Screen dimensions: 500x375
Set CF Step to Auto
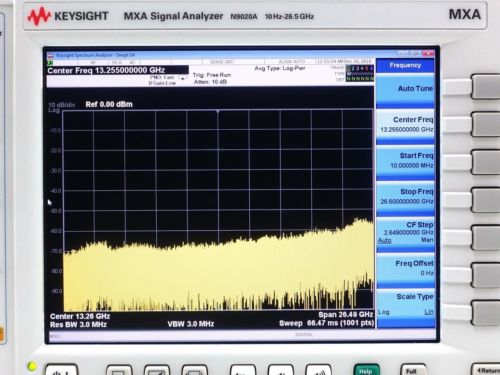point(384,240)
